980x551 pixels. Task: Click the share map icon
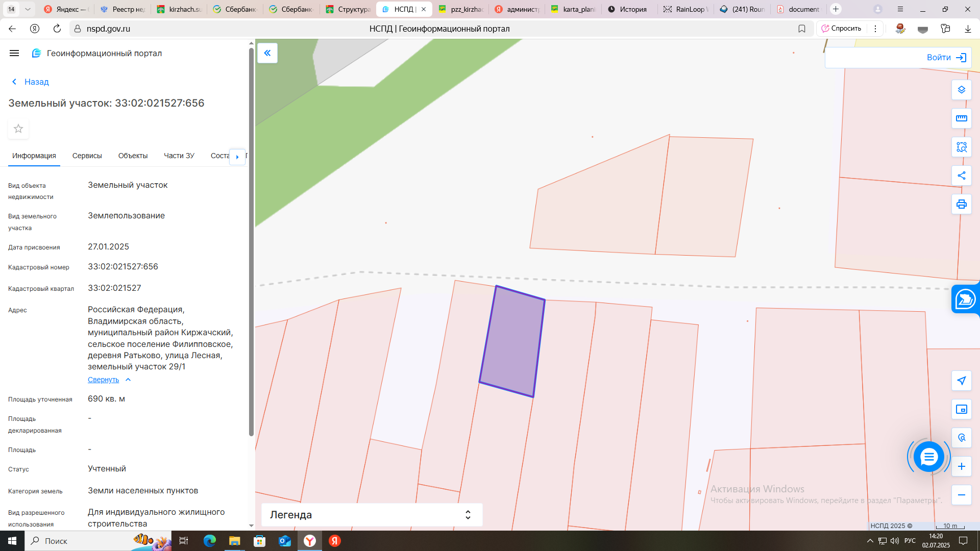tap(961, 176)
